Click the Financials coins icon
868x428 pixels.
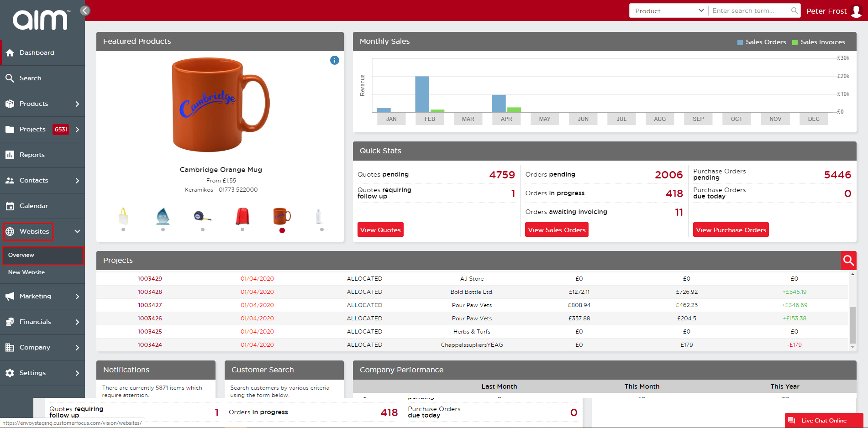(10, 322)
